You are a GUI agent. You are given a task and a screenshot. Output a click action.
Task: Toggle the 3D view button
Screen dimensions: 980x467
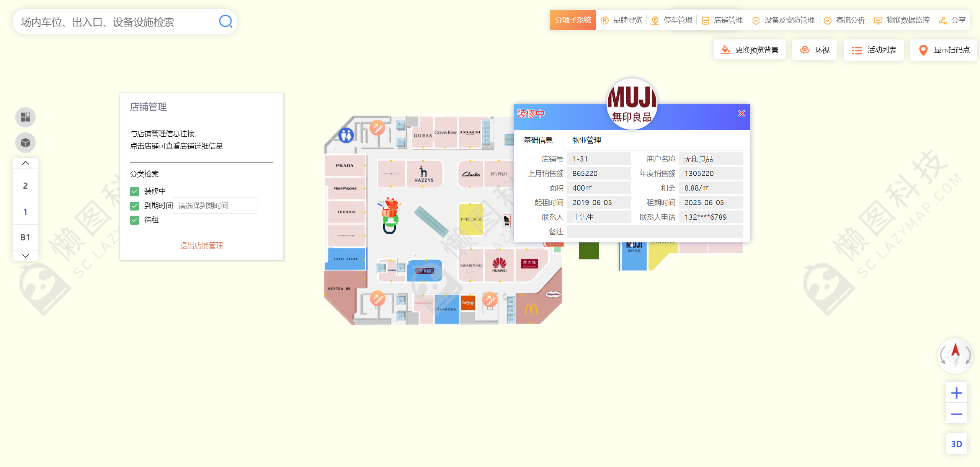pos(956,444)
